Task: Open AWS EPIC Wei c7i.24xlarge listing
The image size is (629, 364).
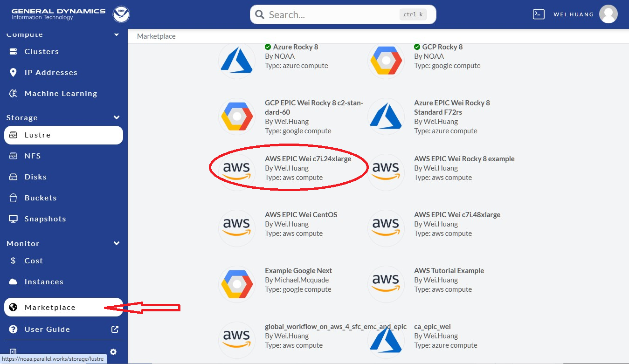Action: tap(308, 158)
